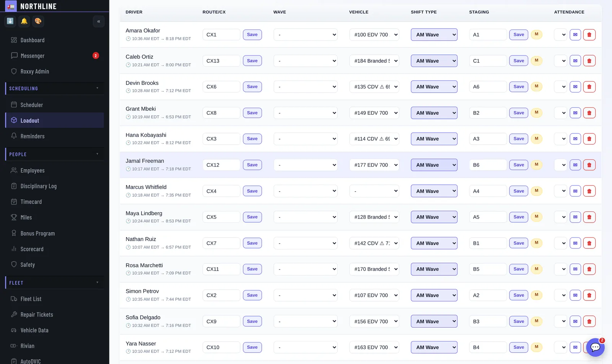This screenshot has height=364, width=612.
Task: Open Fleet List page
Action: pyautogui.click(x=54, y=299)
